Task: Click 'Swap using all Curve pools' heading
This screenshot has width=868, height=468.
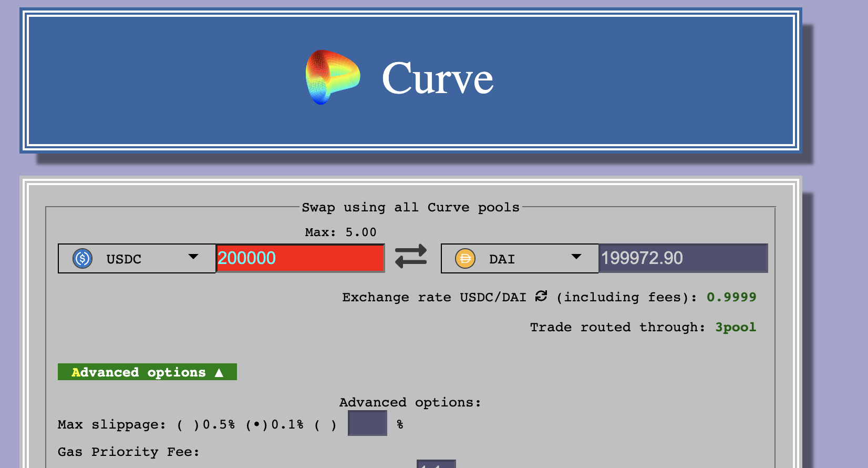Action: click(410, 207)
